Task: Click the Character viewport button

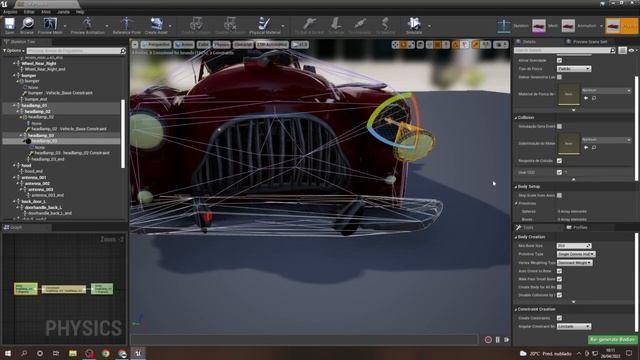Action: [242, 44]
